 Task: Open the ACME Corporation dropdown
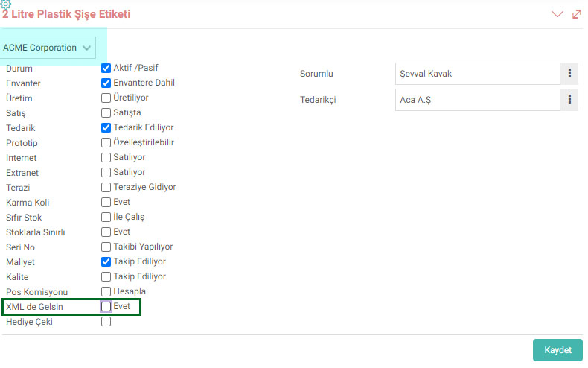point(48,48)
